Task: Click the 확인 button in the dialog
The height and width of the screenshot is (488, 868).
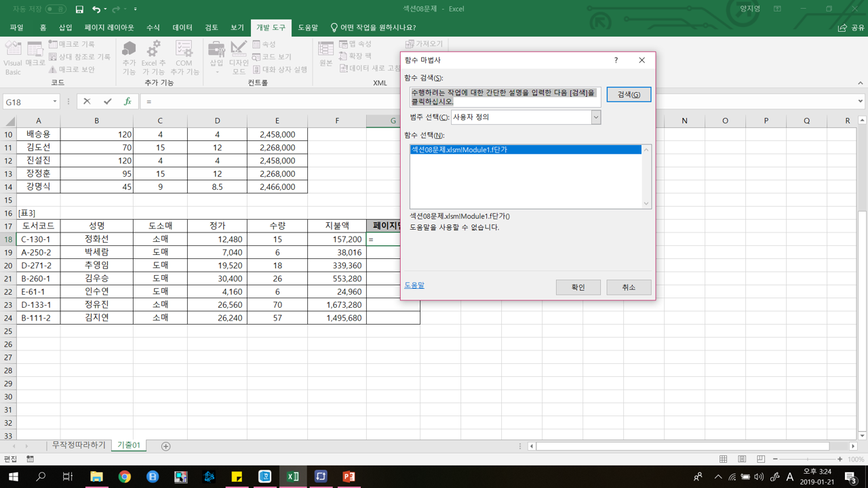Action: point(578,287)
